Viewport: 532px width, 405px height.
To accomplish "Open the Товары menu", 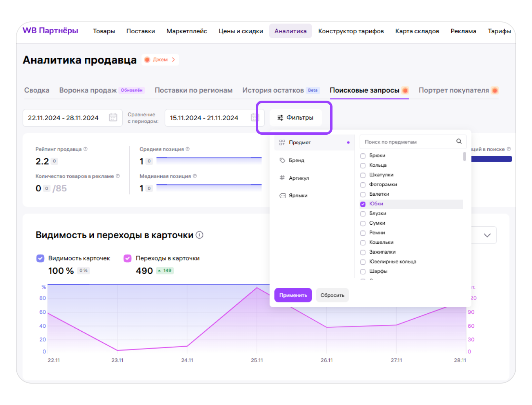I will (104, 31).
